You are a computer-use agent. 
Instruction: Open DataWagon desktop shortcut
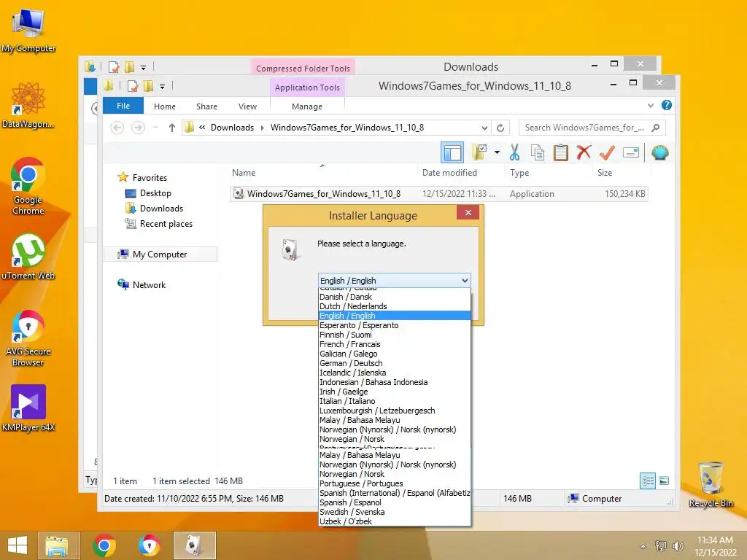click(x=28, y=105)
